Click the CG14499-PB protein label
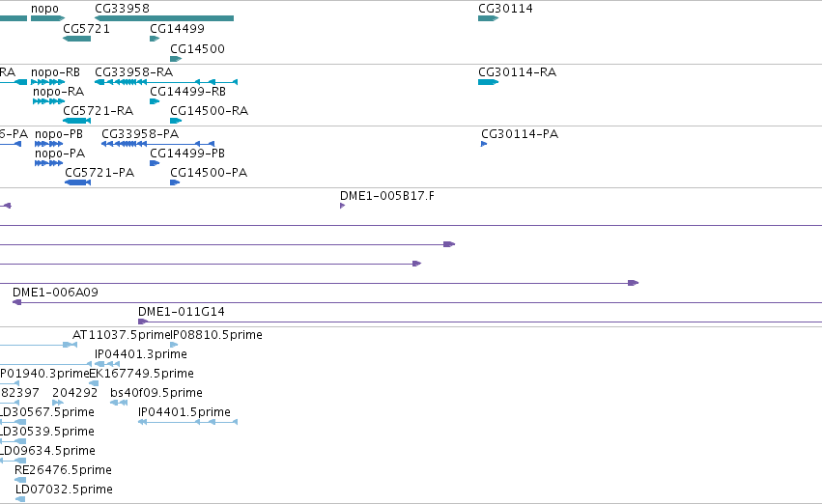Image resolution: width=822 pixels, height=504 pixels. coord(187,153)
